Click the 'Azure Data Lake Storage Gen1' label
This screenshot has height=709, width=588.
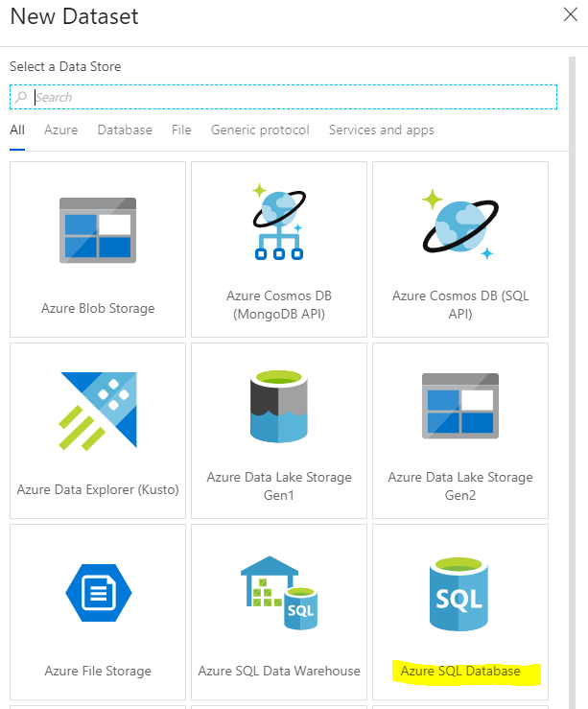[x=279, y=486]
